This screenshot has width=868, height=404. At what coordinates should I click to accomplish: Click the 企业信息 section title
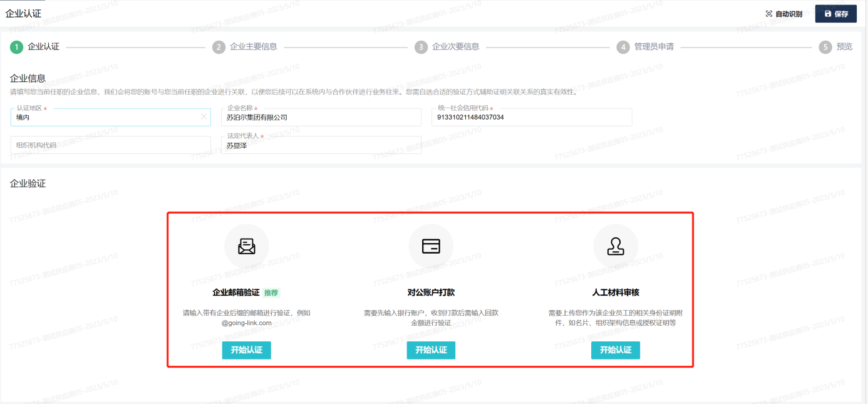[x=28, y=78]
